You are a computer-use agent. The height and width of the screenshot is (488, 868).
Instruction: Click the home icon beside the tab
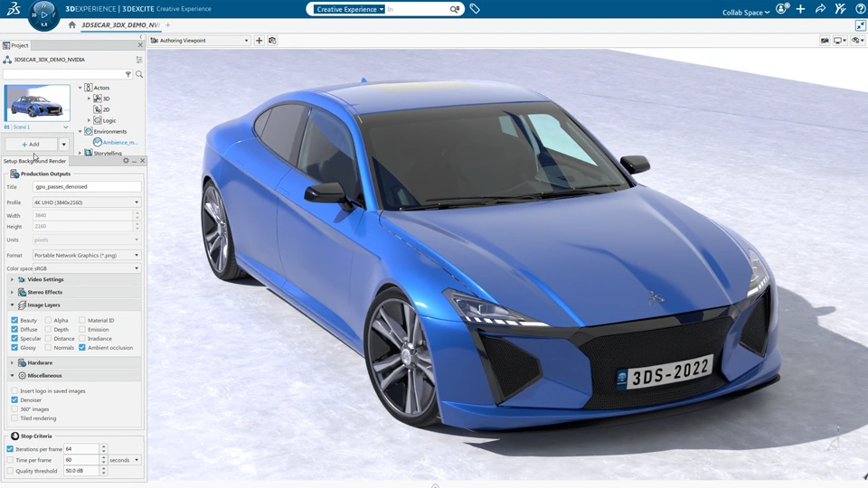(72, 25)
